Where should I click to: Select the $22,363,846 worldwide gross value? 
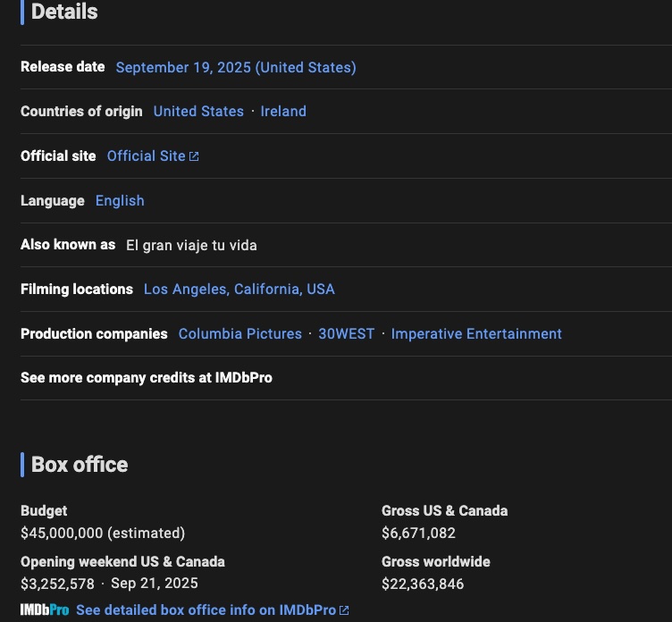click(x=423, y=584)
